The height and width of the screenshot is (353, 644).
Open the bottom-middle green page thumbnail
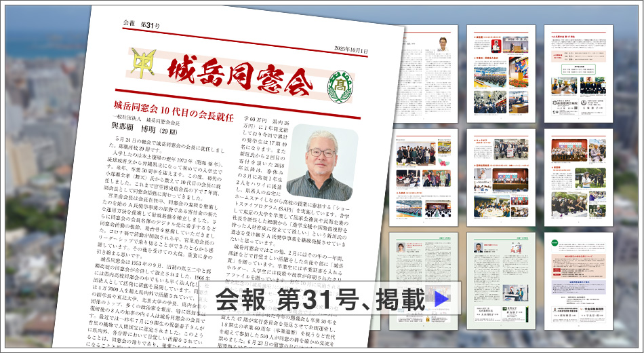[x=501, y=272]
